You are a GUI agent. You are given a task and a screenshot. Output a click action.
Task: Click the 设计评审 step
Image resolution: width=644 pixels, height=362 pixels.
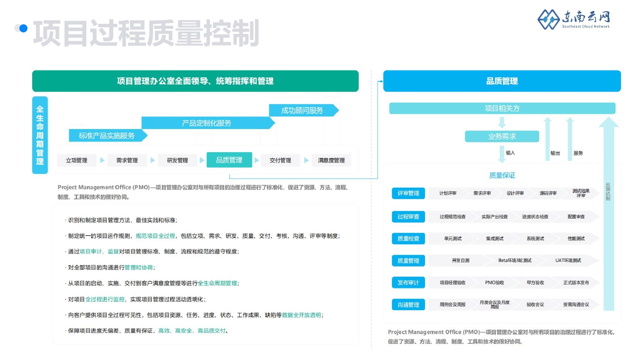coord(515,193)
